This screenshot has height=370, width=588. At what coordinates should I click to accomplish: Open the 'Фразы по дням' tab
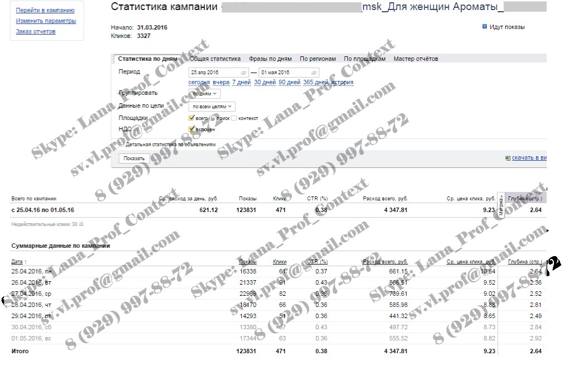(x=270, y=59)
